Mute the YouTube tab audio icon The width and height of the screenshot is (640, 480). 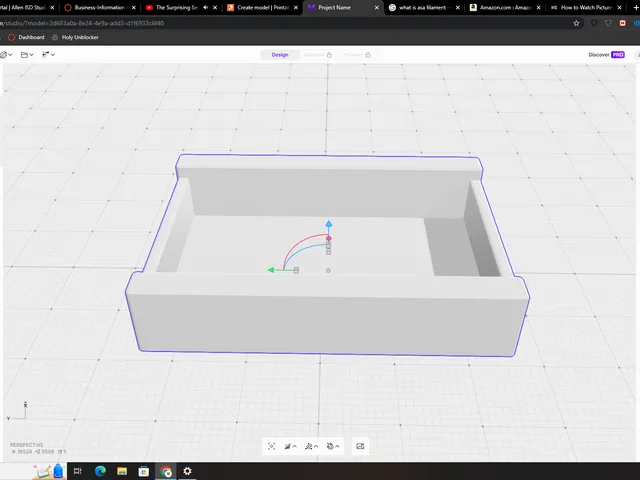(x=206, y=7)
